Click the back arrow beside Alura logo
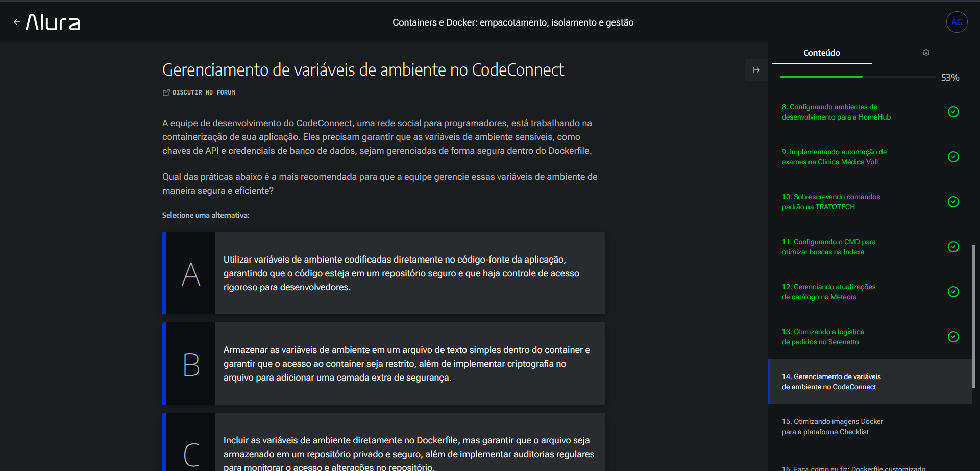The width and height of the screenshot is (980, 471). (x=16, y=22)
